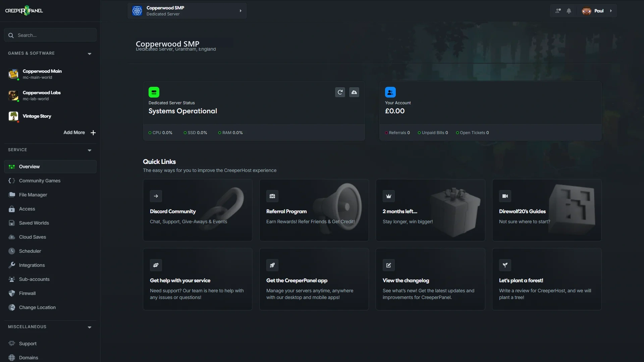This screenshot has height=362, width=644.
Task: Click the Integrations wrench icon
Action: point(12,265)
